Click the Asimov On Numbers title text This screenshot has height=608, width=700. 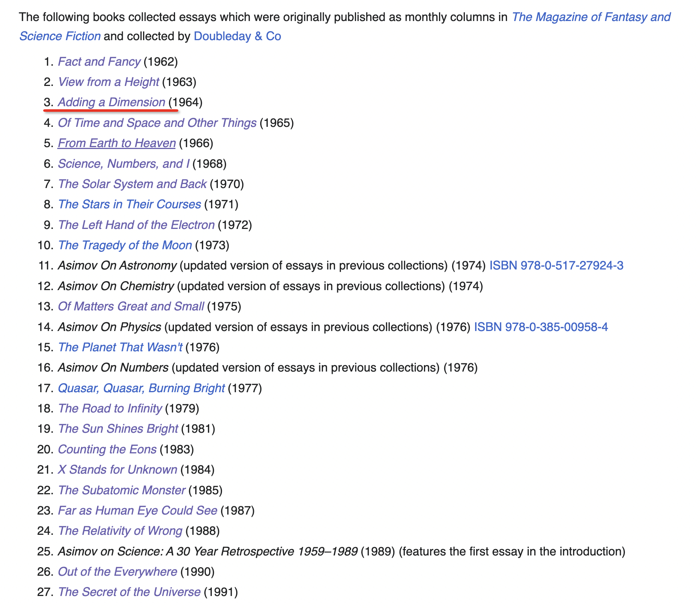113,367
